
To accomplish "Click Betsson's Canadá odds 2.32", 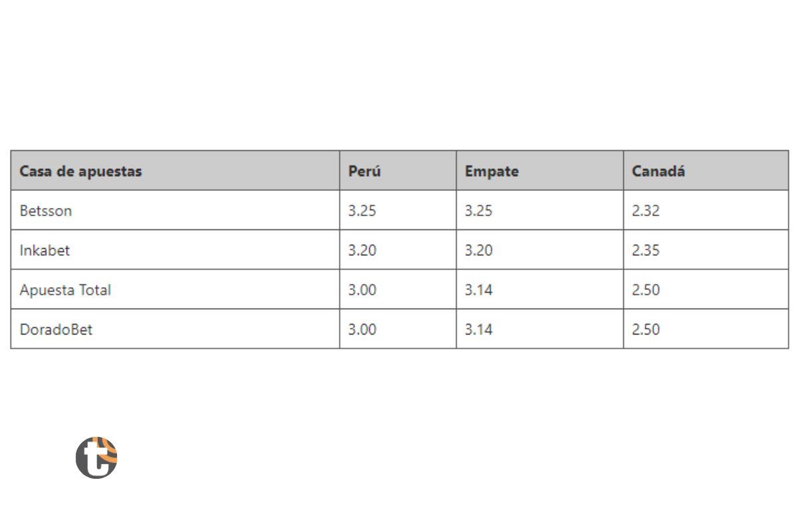I will pyautogui.click(x=646, y=211).
